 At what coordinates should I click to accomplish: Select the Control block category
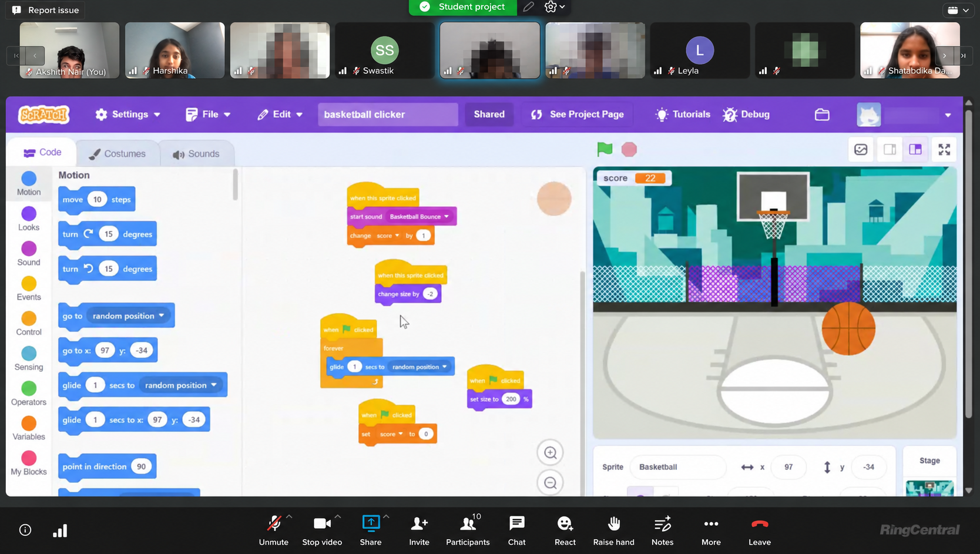click(x=29, y=323)
